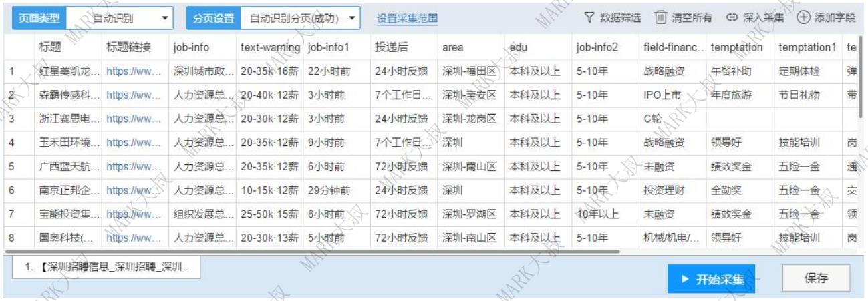This screenshot has height=301, width=868.
Task: Start collection with 开始采集 button
Action: 711,279
